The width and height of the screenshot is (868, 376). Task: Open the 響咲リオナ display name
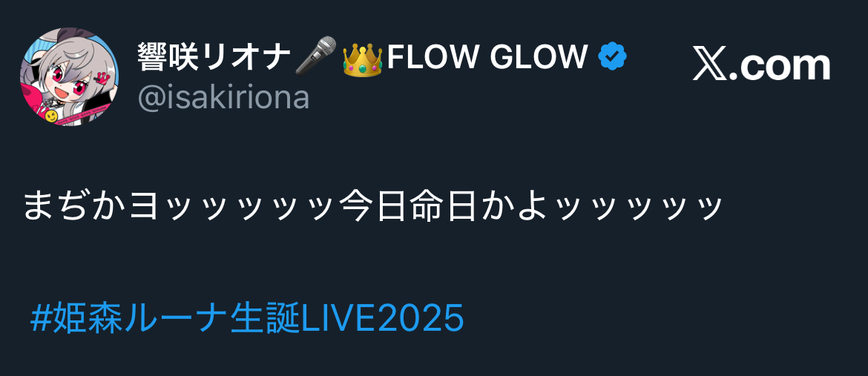(214, 56)
